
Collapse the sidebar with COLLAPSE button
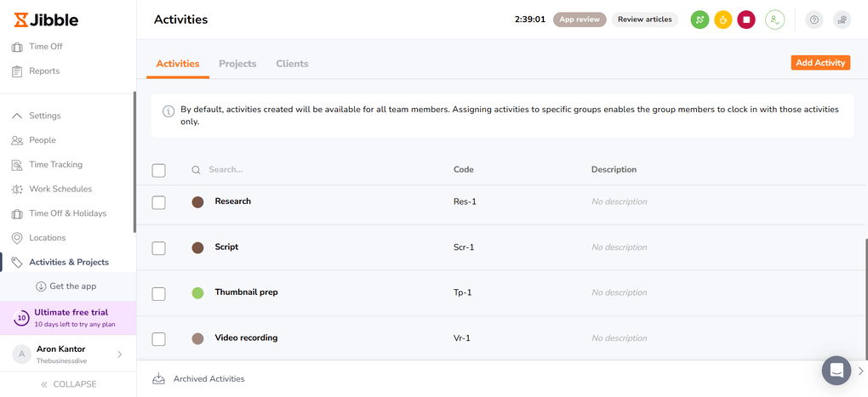point(68,383)
